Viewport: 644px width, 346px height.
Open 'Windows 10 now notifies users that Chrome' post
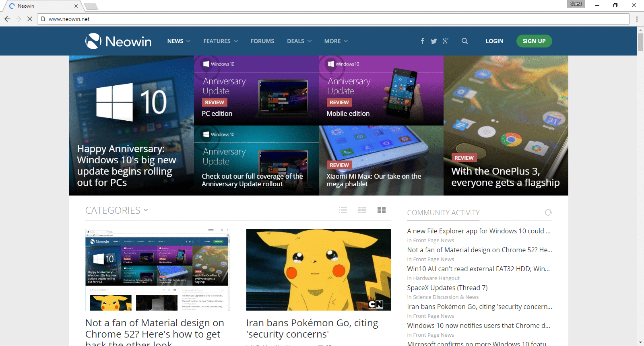479,325
